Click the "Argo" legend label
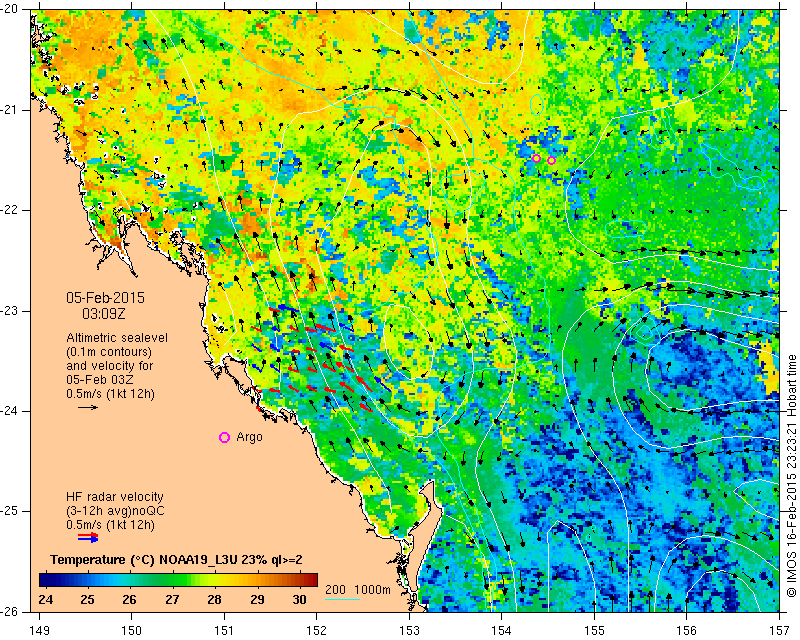The width and height of the screenshot is (800, 640). [249, 437]
